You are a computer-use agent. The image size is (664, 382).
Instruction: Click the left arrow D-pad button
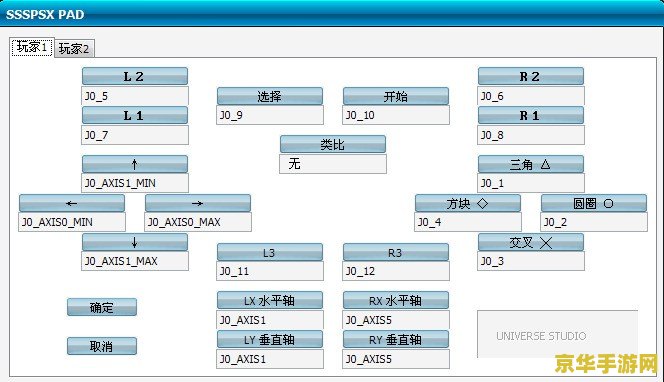click(x=72, y=203)
